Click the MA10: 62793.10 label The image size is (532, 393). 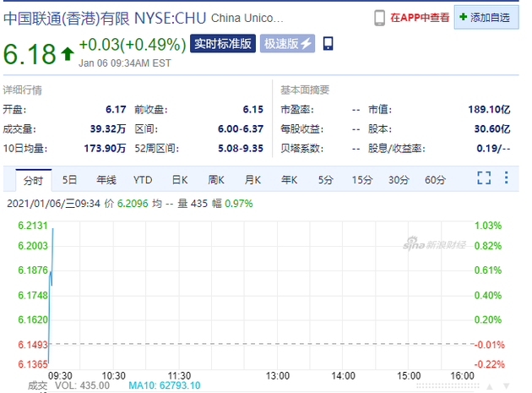pos(165,385)
